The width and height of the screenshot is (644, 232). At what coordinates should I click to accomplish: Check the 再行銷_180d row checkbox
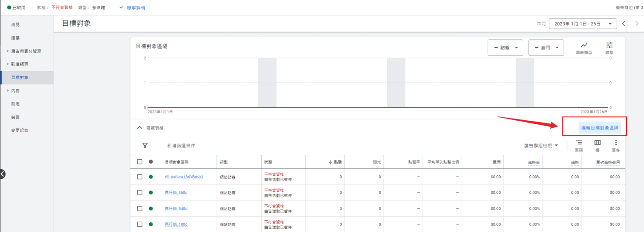pos(140,224)
